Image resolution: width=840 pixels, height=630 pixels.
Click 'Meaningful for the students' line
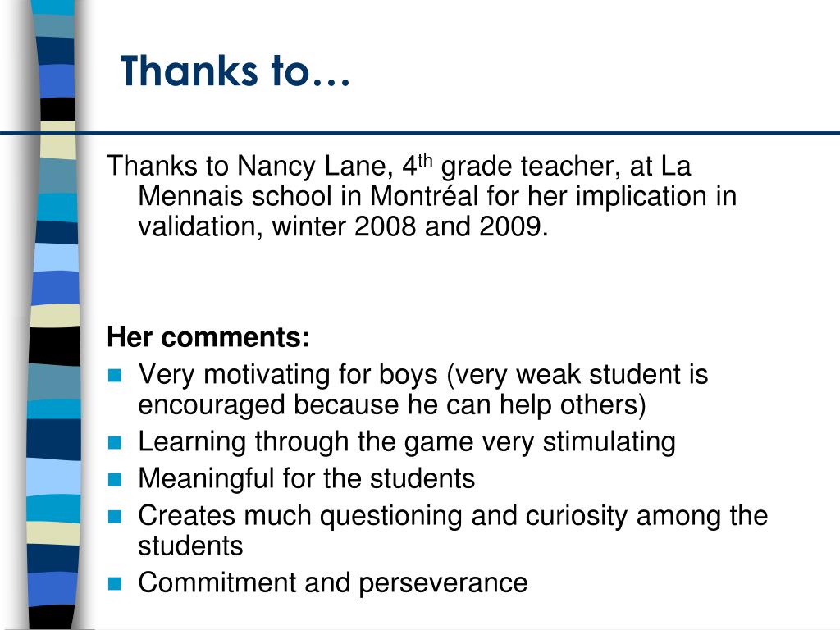pyautogui.click(x=307, y=478)
